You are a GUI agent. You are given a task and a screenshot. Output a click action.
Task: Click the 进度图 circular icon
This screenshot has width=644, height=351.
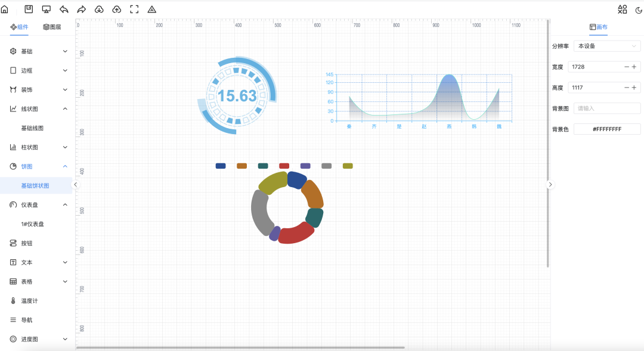pyautogui.click(x=13, y=339)
